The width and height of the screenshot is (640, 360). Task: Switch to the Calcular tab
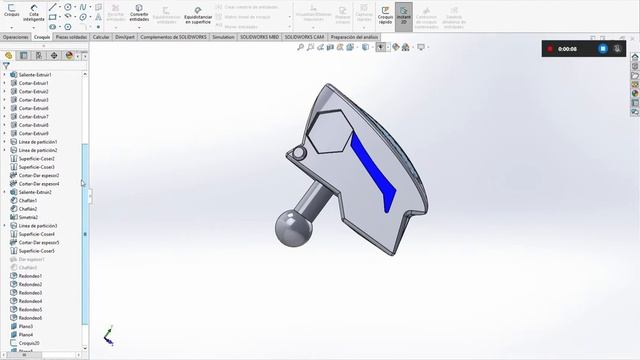coord(101,37)
